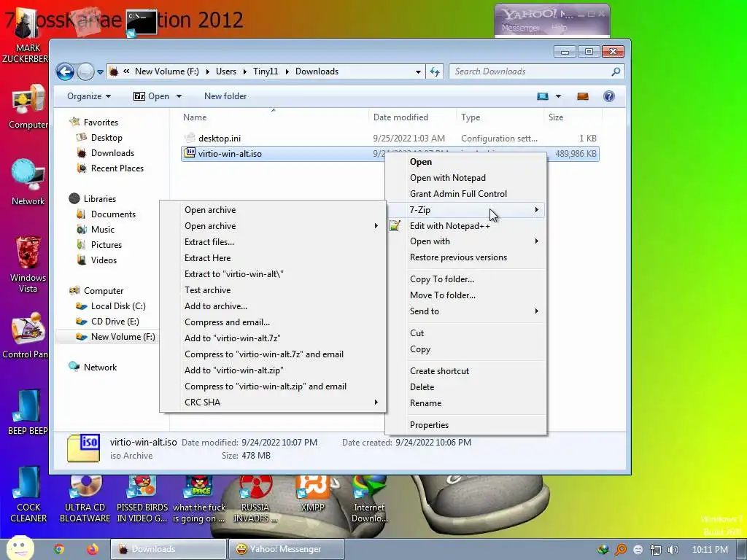The height and width of the screenshot is (560, 747).
Task: Click the search magnifier icon in Search Downloads
Action: [616, 71]
